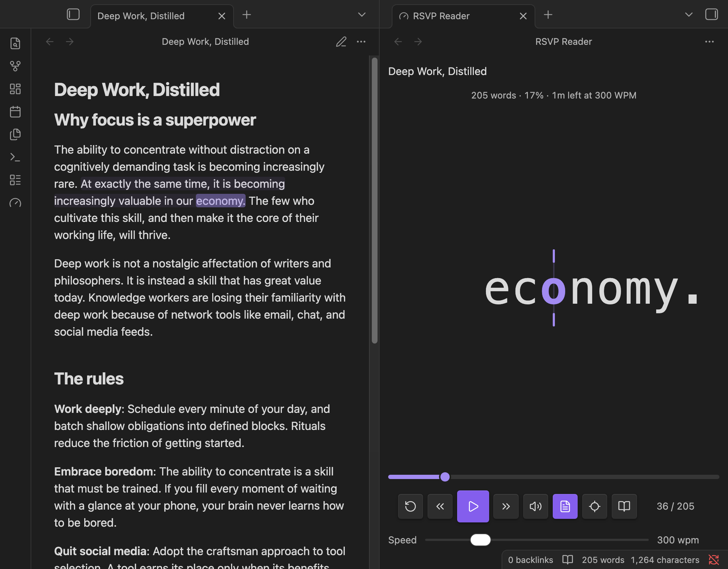Click the Why focus is a superpower heading

[155, 120]
